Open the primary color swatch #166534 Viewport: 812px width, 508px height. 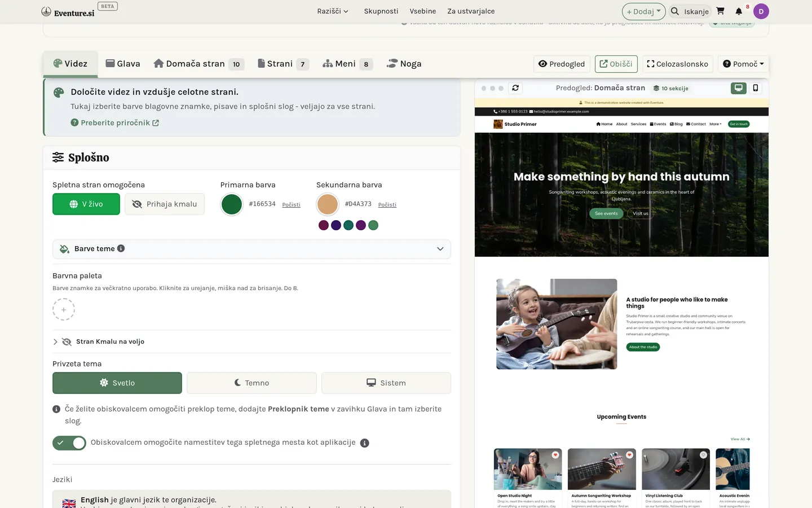tap(232, 204)
